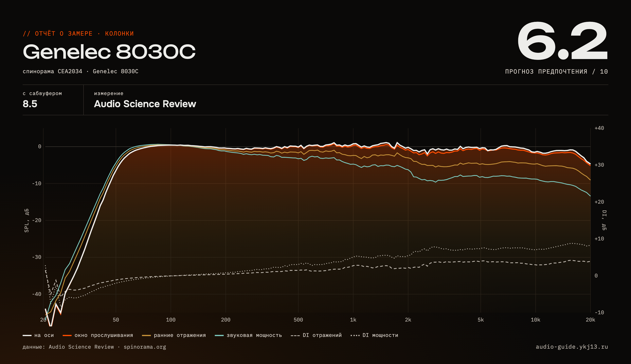Click the "100" frequency axis label

171,320
